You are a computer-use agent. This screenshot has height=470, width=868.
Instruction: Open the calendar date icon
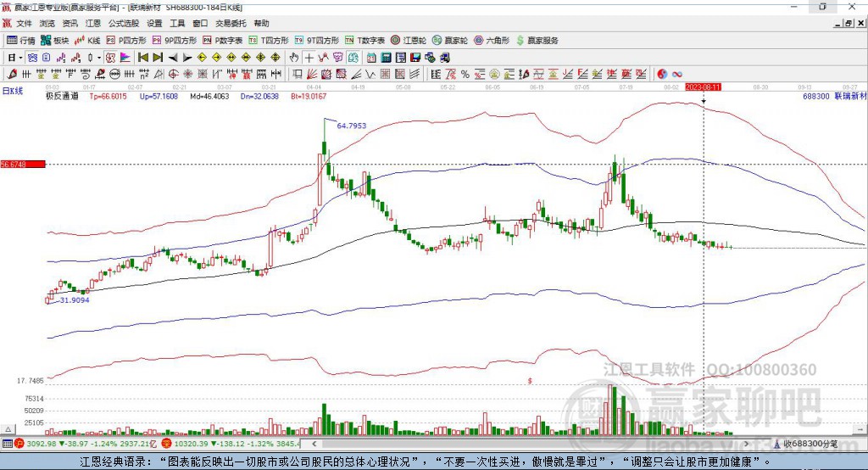(x=371, y=58)
